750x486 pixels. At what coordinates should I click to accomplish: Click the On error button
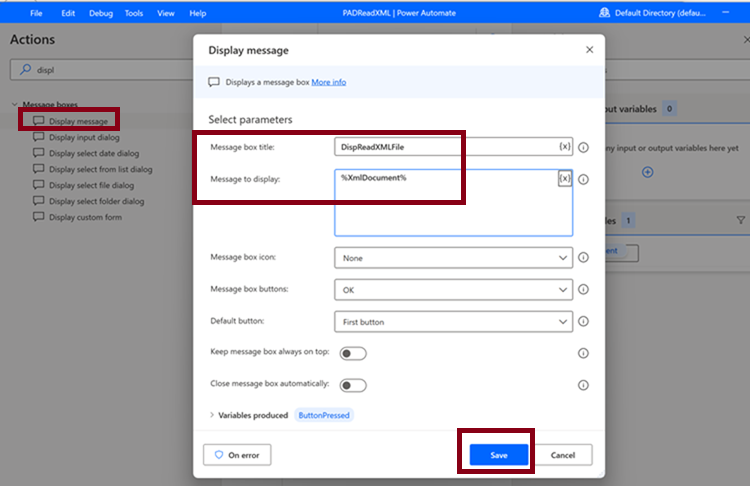pyautogui.click(x=237, y=455)
